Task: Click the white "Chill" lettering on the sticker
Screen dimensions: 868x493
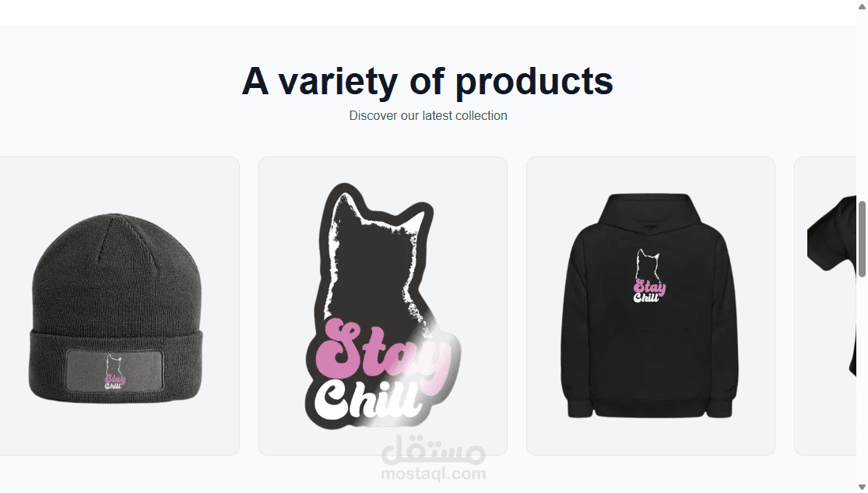Action: pyautogui.click(x=367, y=400)
